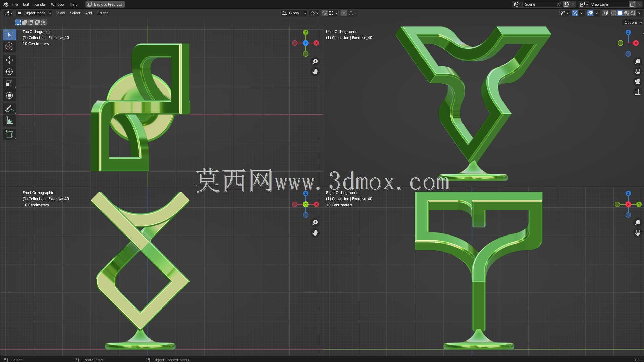644x362 pixels.
Task: Select the Measure tool
Action: [9, 121]
